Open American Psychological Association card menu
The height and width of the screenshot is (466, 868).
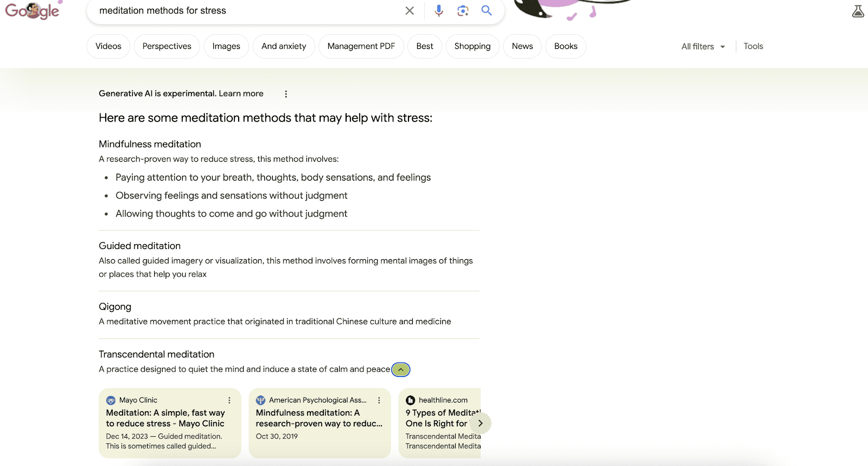click(x=379, y=400)
